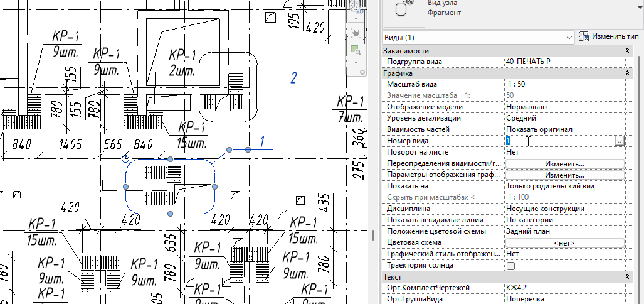Click the left grip of selected callout 1
644x304 pixels.
[x=125, y=187]
